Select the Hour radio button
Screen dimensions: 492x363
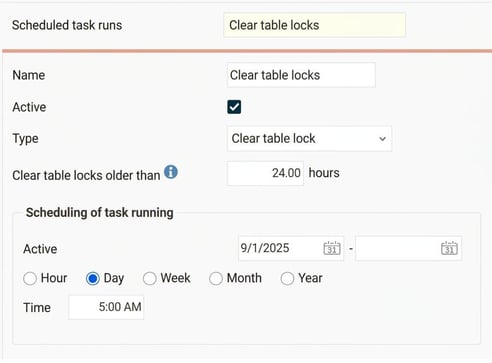click(30, 278)
